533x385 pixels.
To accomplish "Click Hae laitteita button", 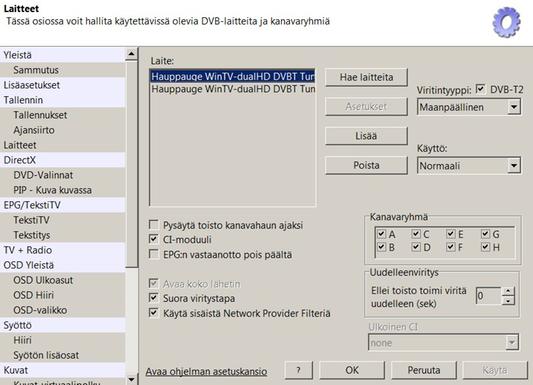I will [366, 77].
